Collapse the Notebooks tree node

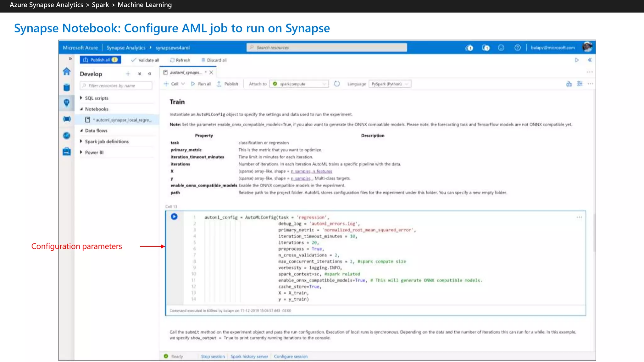pyautogui.click(x=81, y=109)
